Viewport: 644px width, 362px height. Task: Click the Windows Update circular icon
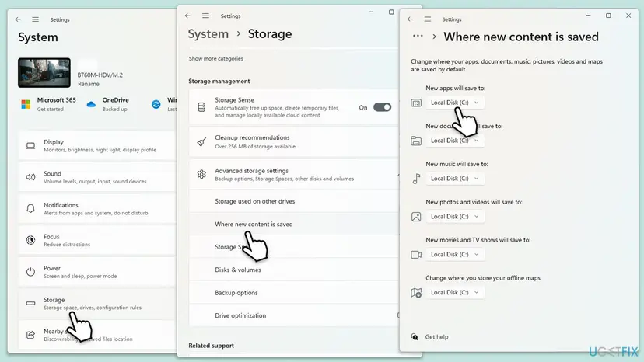tap(156, 104)
